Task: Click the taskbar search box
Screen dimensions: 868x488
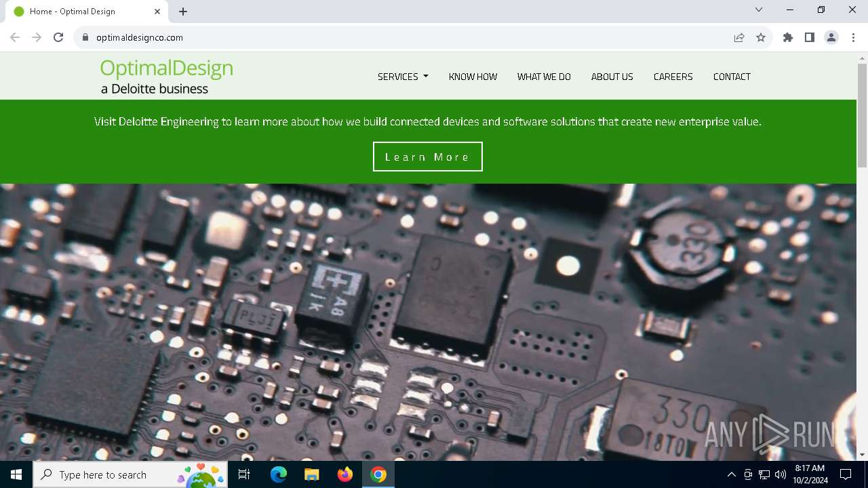Action: click(130, 474)
